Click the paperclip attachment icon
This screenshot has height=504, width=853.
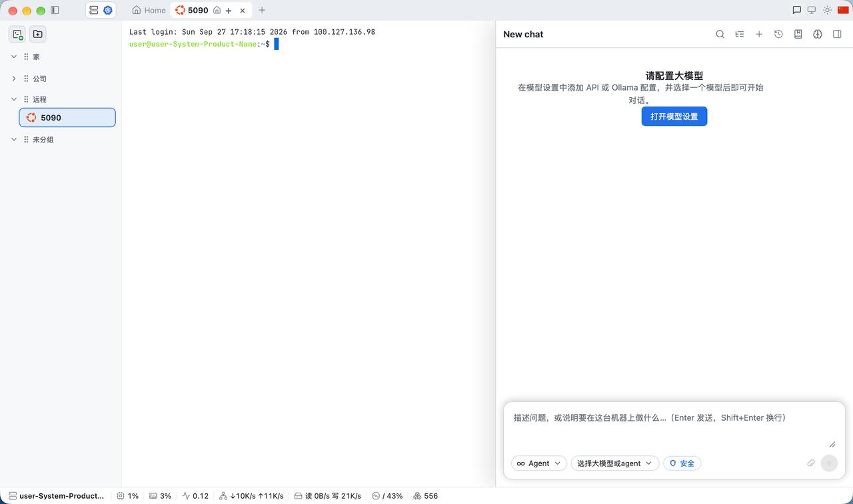coord(811,463)
